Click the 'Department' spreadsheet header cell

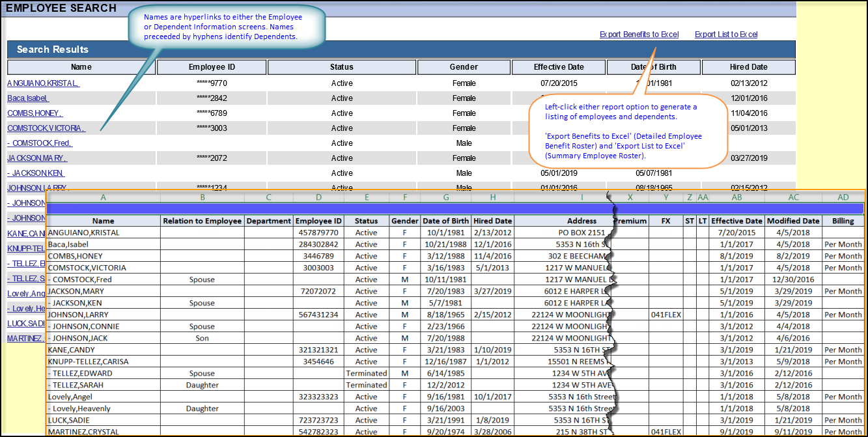click(269, 221)
